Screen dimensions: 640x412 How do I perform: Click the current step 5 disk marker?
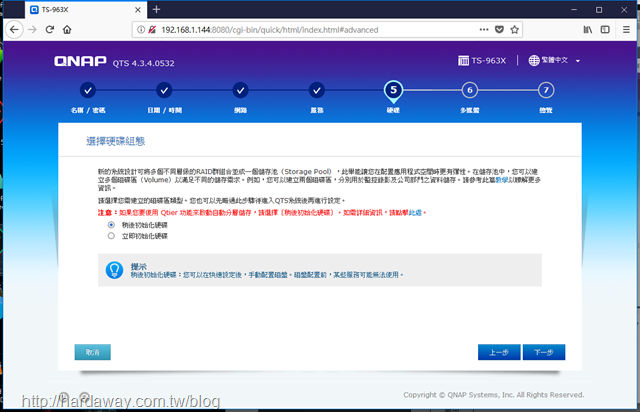[393, 91]
